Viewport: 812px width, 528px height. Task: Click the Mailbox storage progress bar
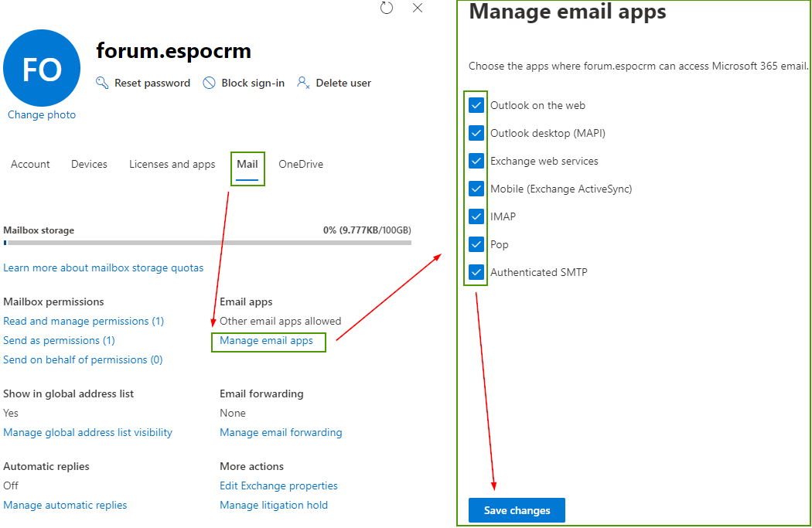point(207,243)
